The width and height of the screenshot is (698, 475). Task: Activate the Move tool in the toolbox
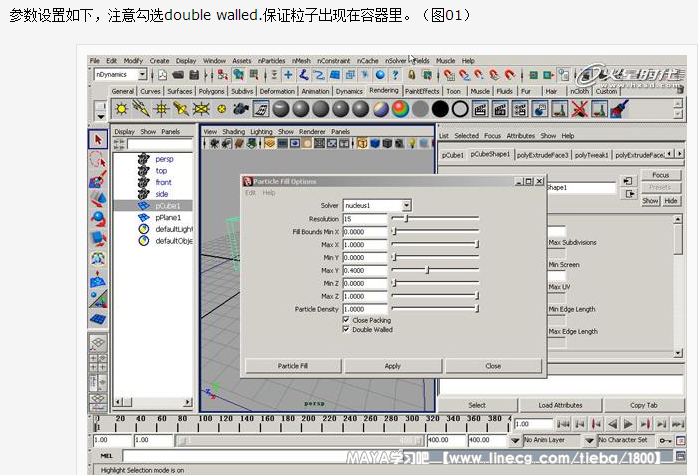click(x=98, y=199)
